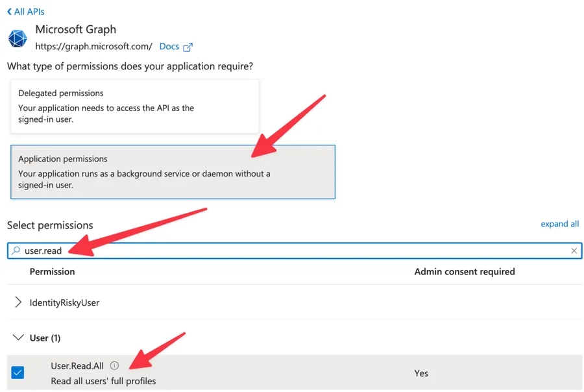This screenshot has width=584, height=392.
Task: Uncheck the User.Read.All permission checkbox
Action: [18, 373]
